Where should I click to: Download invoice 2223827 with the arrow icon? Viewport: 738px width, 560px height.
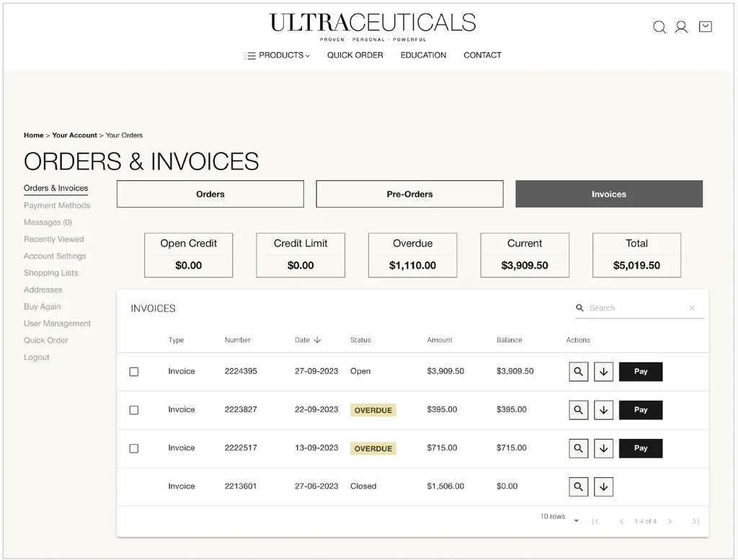click(603, 410)
